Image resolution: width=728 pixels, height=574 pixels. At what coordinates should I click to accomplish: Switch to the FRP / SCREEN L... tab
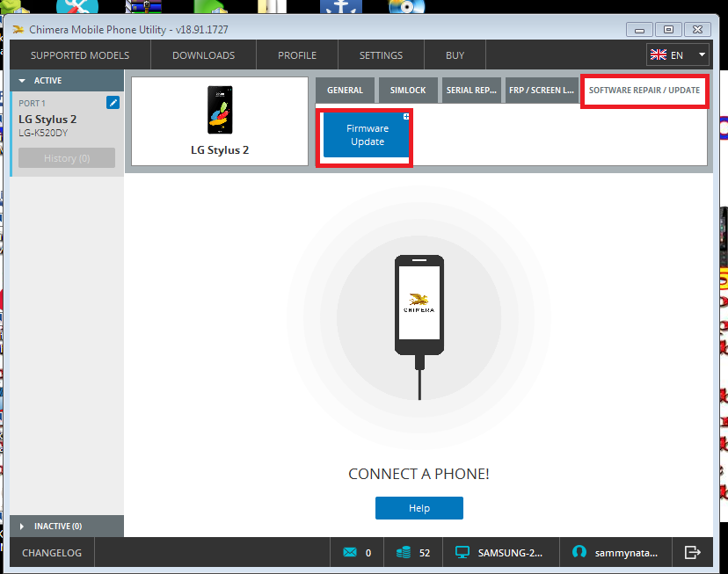(x=542, y=90)
